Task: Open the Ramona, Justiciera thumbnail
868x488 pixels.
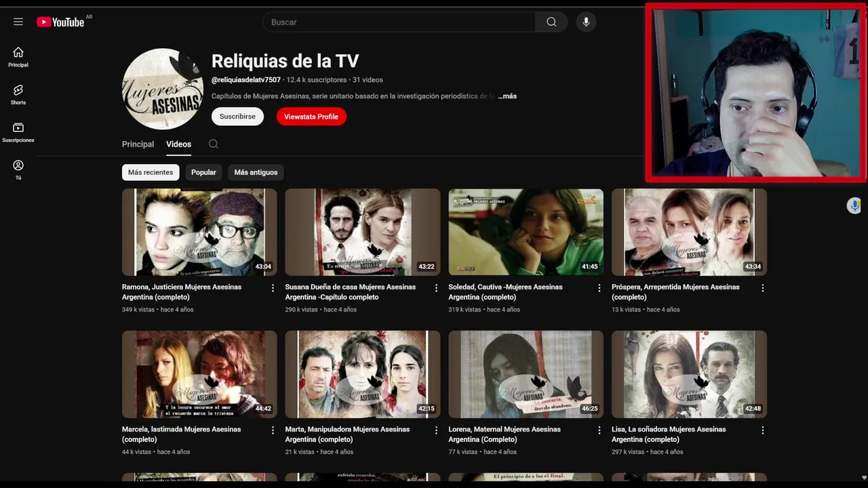Action: 199,232
